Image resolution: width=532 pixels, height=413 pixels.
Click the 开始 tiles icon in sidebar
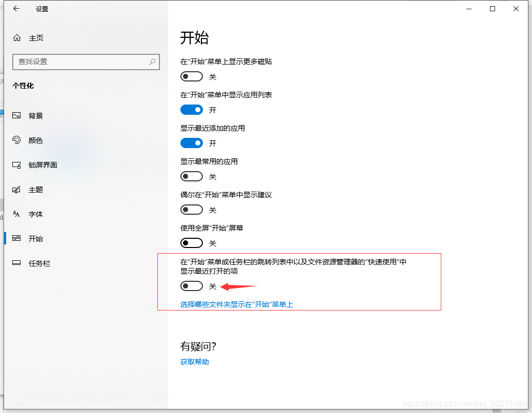tap(16, 238)
